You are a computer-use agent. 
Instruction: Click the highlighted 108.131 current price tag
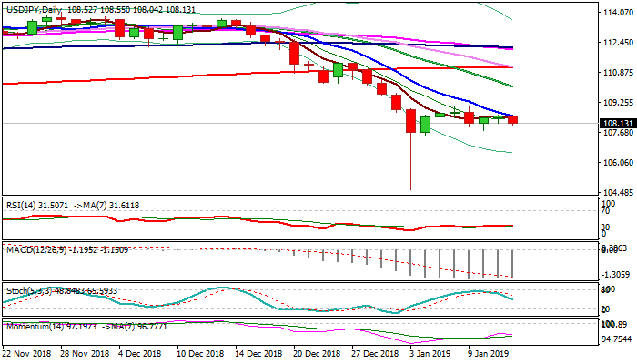(x=618, y=124)
